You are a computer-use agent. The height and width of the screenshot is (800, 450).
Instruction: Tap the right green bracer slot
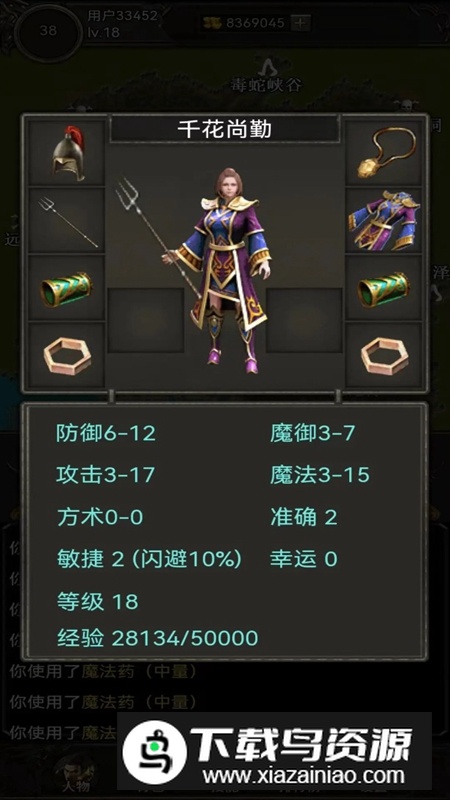384,288
